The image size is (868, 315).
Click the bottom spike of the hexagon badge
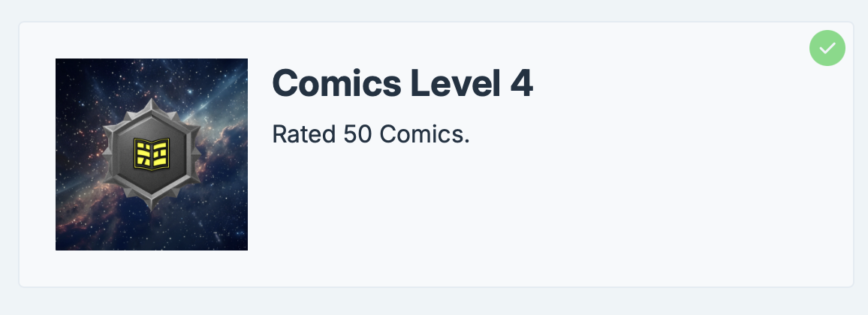(152, 202)
